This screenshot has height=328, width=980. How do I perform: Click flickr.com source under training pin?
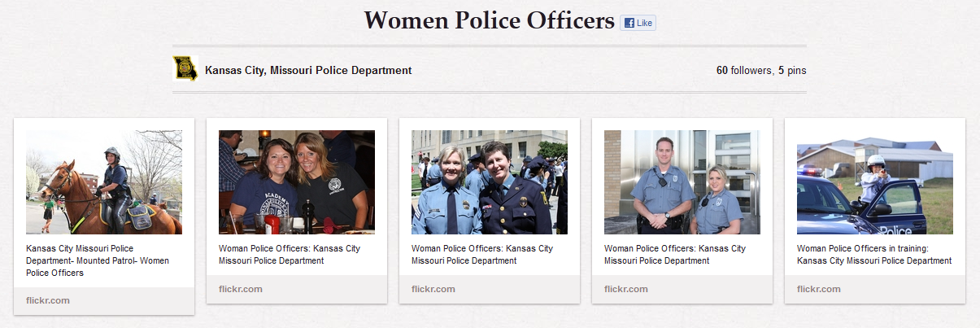click(x=819, y=289)
